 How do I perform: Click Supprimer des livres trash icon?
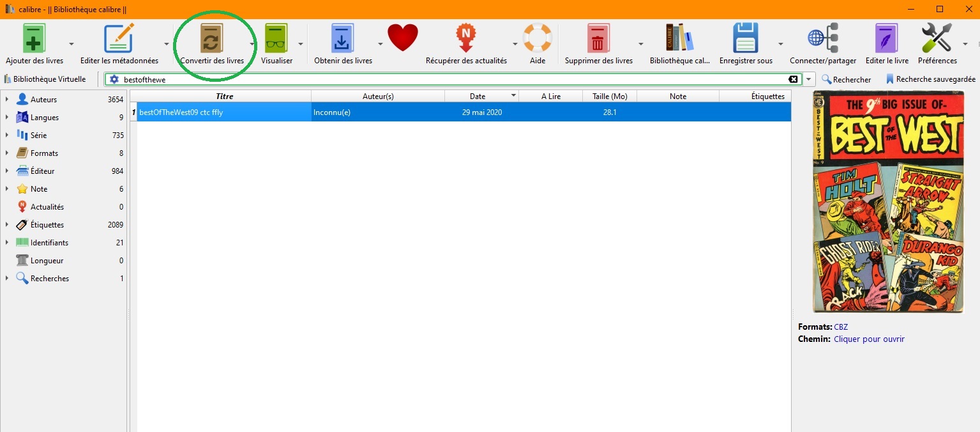tap(598, 39)
